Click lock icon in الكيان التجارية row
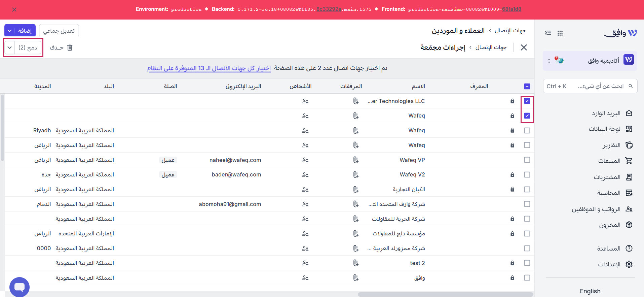The height and width of the screenshot is (297, 644). 512,190
